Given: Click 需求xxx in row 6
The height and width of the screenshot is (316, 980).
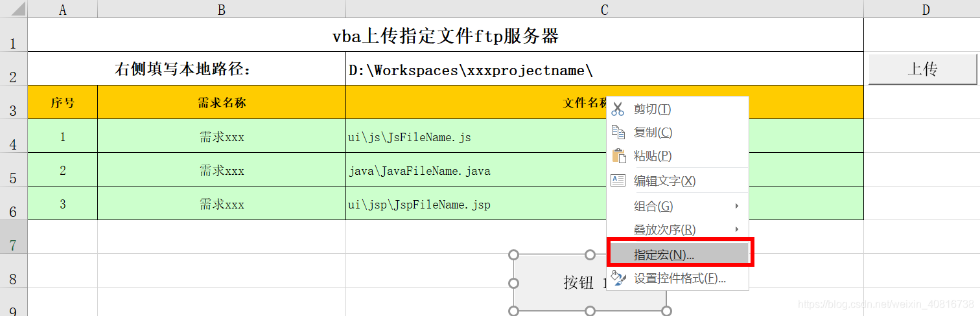Looking at the screenshot, I should point(222,203).
